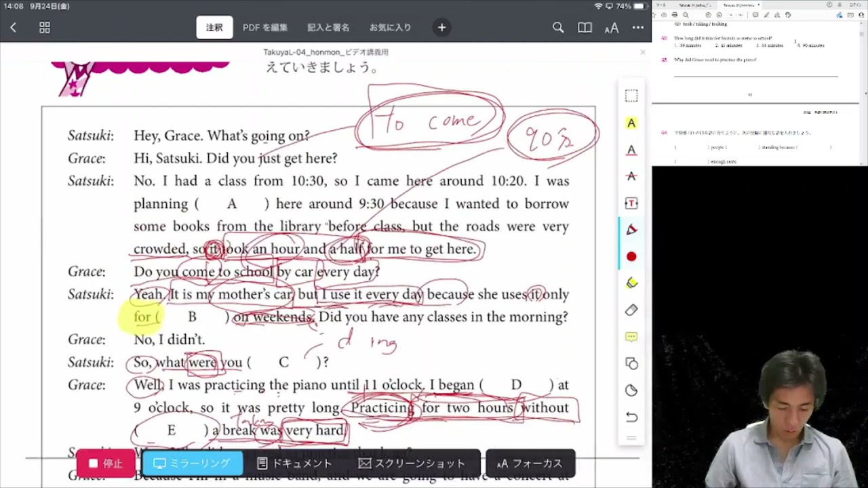Screen dimensions: 868x488
Task: Select the red text box tool
Action: (x=631, y=203)
